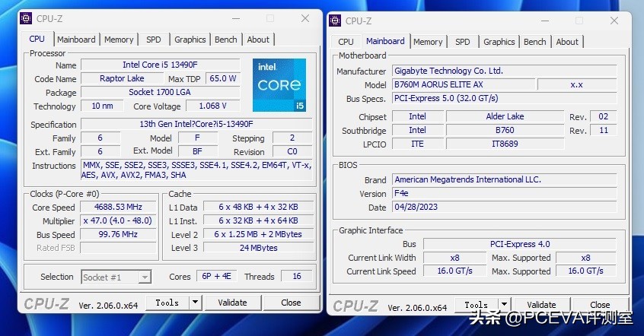
Task: Click processor name field Intel Core i5 13490F
Action: pos(160,65)
